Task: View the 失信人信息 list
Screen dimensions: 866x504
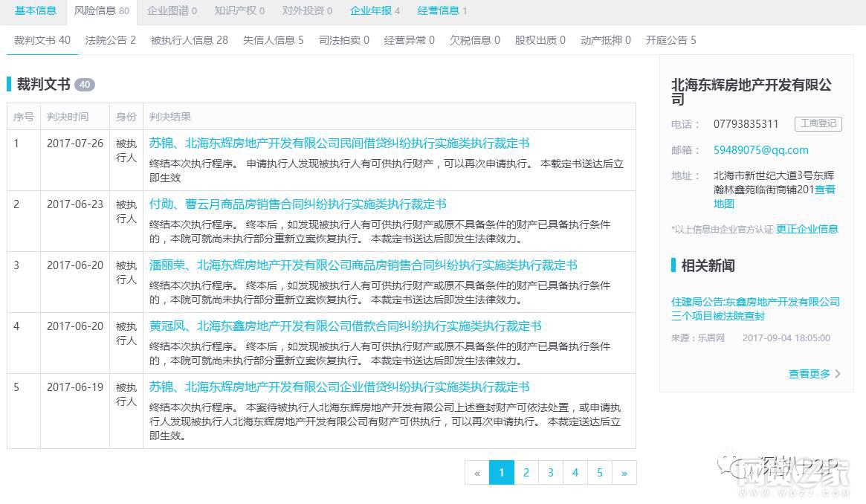Action: pyautogui.click(x=271, y=40)
